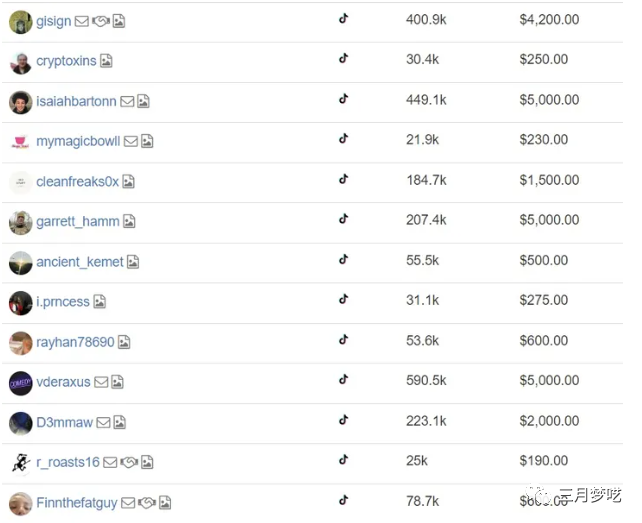This screenshot has height=523, width=642.
Task: Click the vderaxus avatar thumbnail
Action: [x=21, y=382]
